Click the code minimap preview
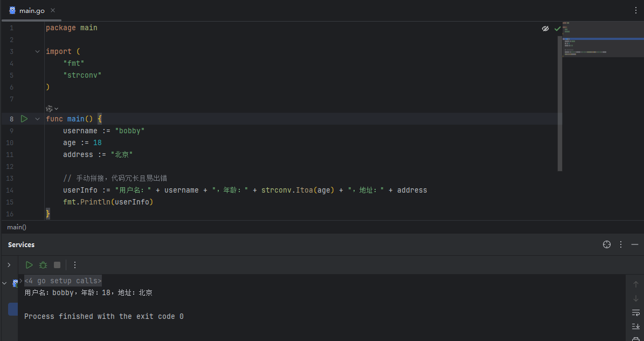Image resolution: width=644 pixels, height=341 pixels. coord(603,39)
